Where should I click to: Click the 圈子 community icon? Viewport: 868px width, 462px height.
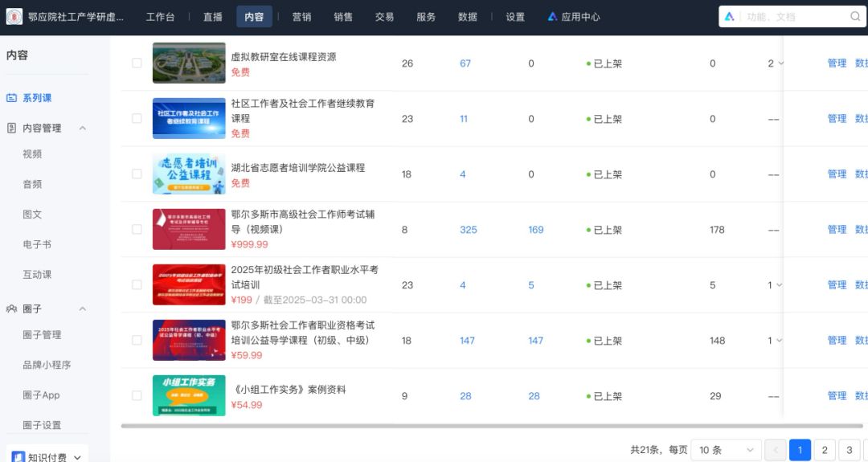[x=12, y=309]
